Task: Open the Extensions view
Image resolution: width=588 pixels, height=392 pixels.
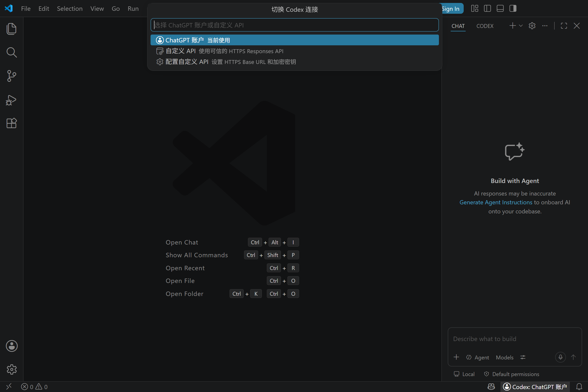Action: point(12,123)
